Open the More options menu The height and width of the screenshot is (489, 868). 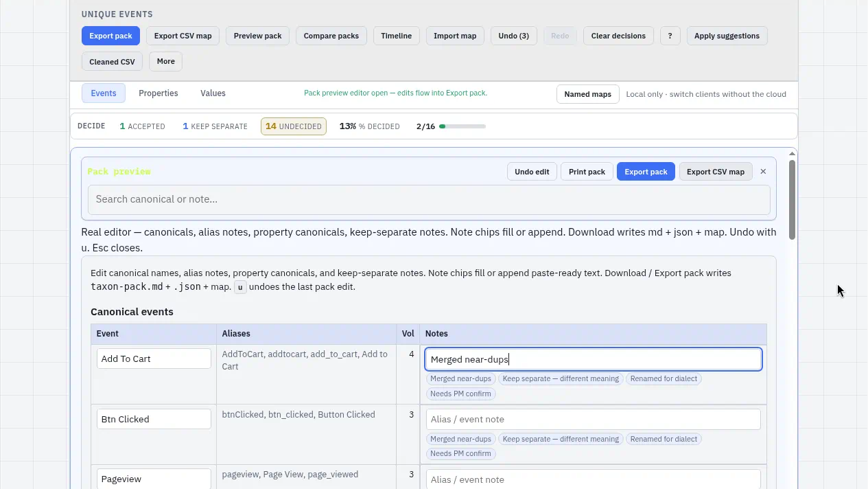tap(165, 62)
